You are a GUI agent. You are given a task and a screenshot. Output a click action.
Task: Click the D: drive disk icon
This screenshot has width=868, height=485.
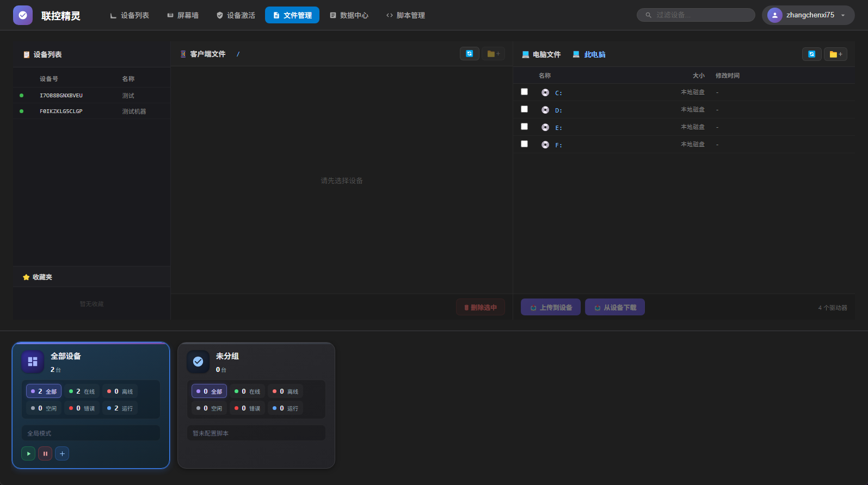545,110
